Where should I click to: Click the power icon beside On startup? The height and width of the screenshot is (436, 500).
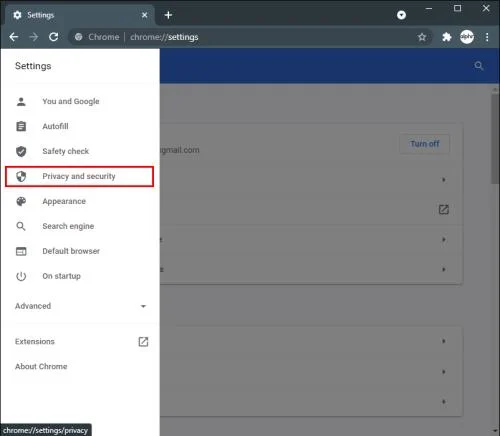click(21, 276)
